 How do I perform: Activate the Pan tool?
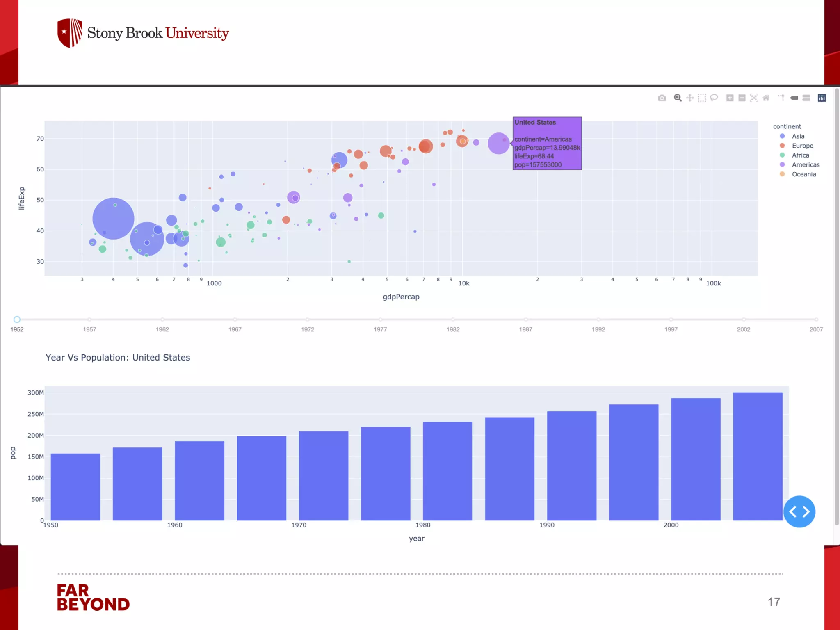(690, 98)
